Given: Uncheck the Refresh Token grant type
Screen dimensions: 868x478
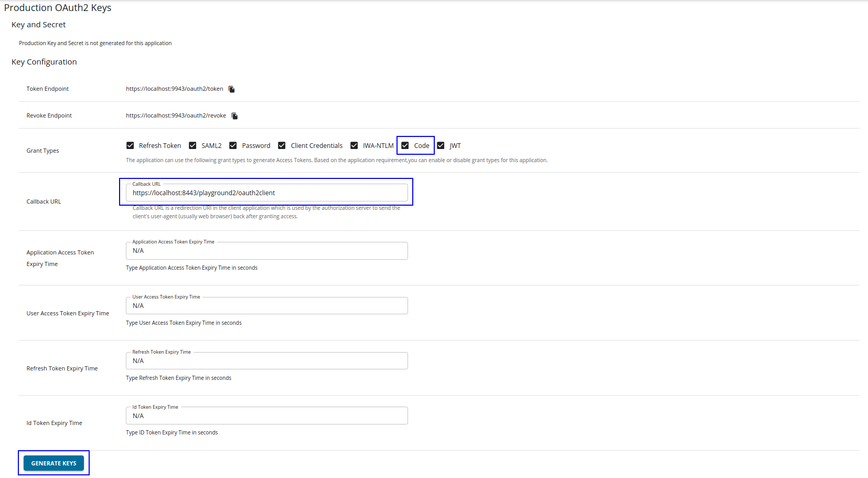Looking at the screenshot, I should point(130,145).
